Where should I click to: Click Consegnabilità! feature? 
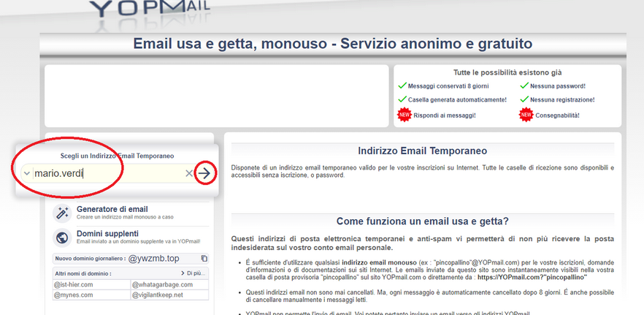coord(557,115)
